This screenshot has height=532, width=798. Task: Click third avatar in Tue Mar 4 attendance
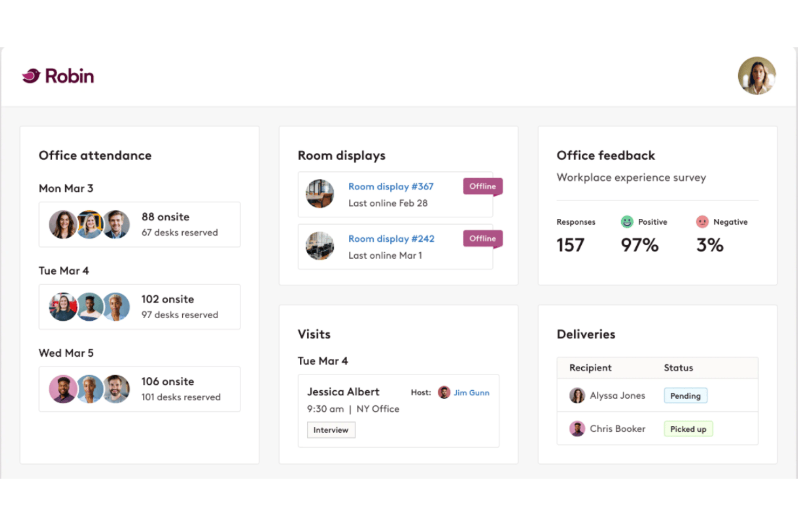coord(117,307)
